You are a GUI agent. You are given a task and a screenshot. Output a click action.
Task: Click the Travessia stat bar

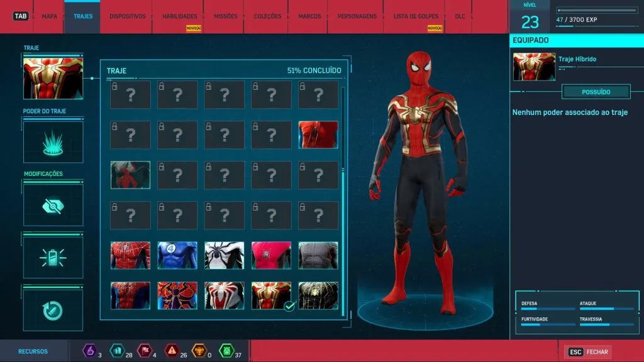pos(607,325)
